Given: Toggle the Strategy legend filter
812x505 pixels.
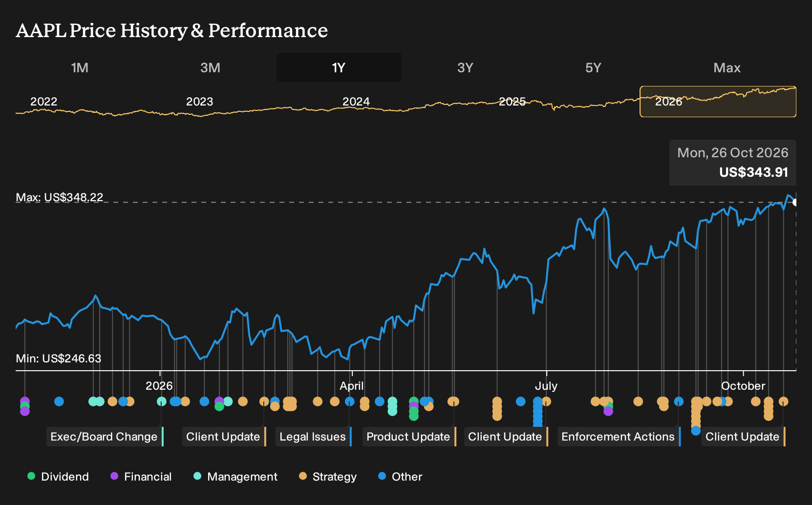Looking at the screenshot, I should 328,477.
